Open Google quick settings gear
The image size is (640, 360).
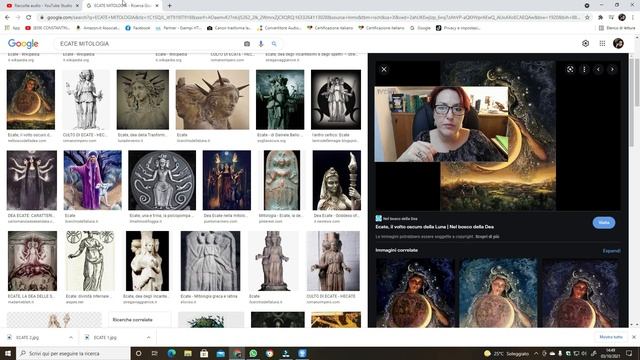[x=585, y=43]
